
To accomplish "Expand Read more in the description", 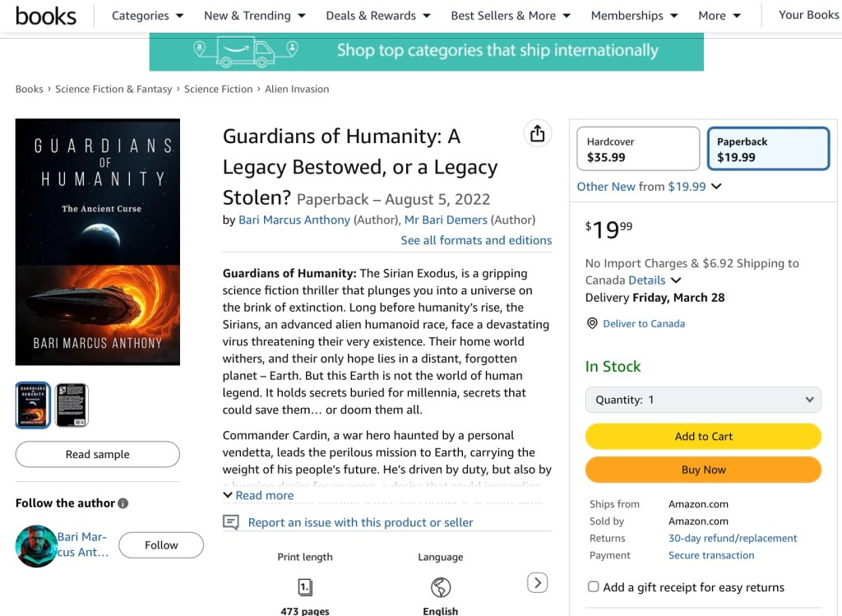I will (258, 495).
